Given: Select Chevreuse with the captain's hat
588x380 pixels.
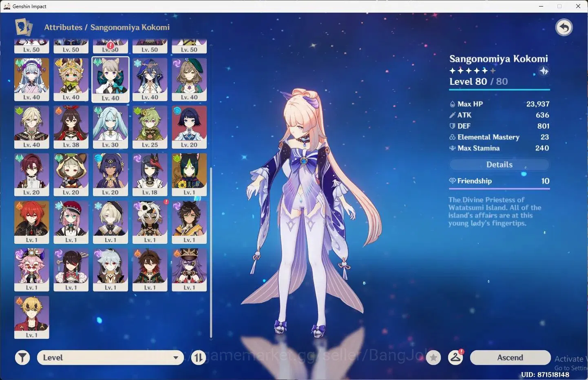Looking at the screenshot, I should click(x=189, y=270).
